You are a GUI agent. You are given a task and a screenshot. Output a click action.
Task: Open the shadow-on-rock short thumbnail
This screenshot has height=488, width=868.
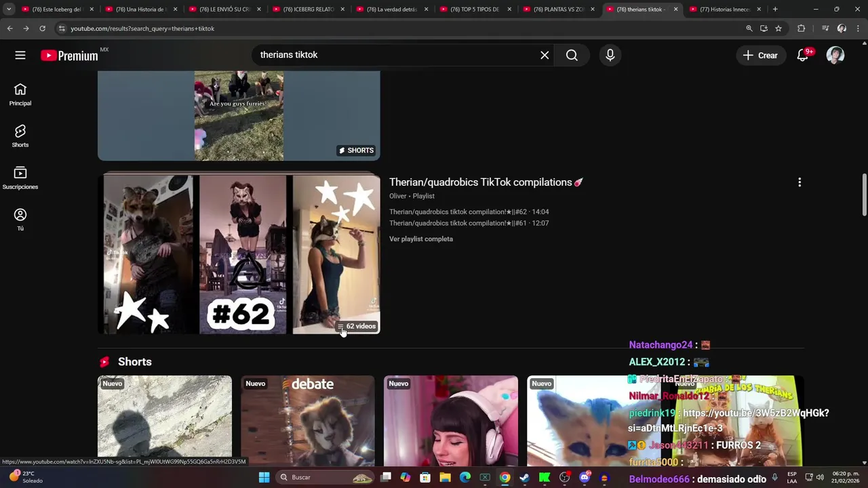coord(164,420)
